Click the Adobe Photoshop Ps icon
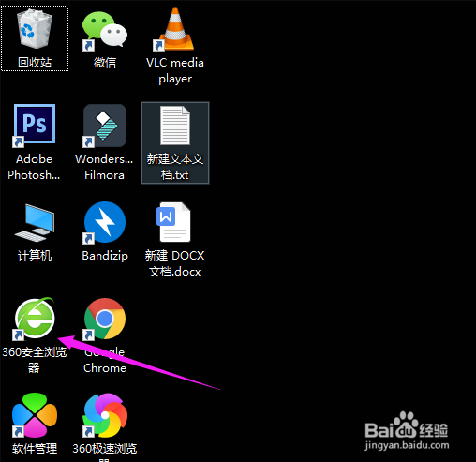Screen dimensions: 476x462 (x=35, y=126)
